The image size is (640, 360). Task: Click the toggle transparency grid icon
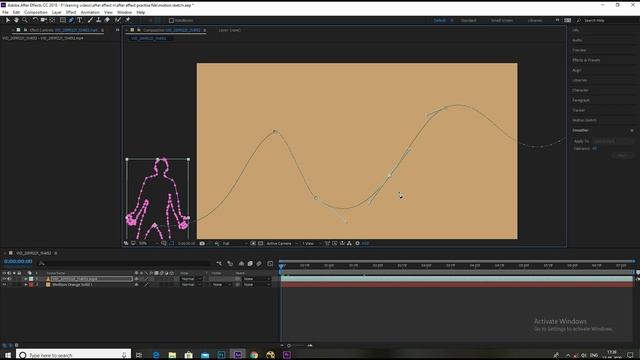(x=260, y=243)
